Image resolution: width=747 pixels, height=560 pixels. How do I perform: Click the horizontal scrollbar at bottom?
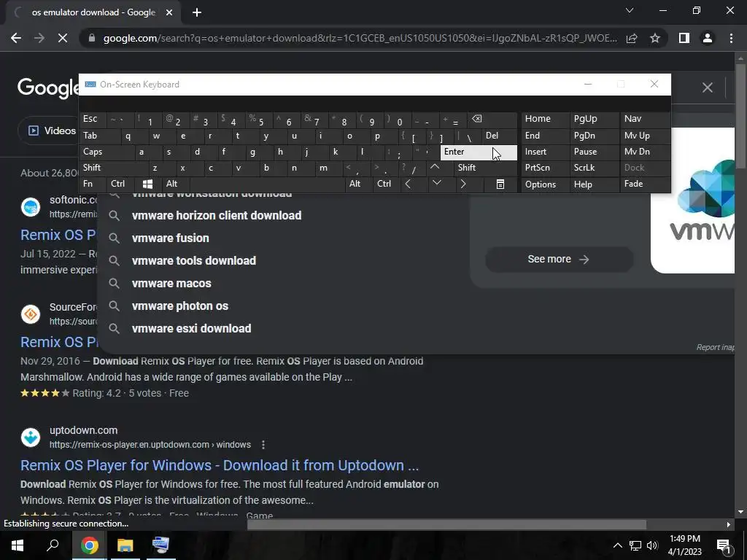[x=446, y=524]
